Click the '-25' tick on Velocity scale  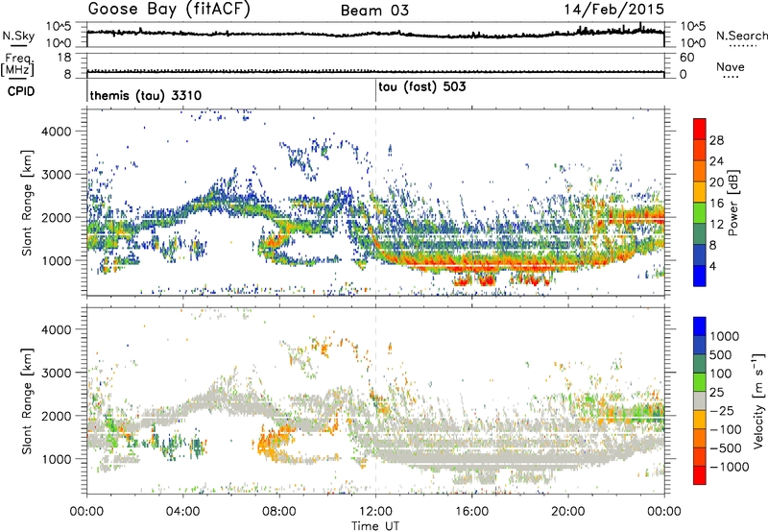tap(722, 410)
